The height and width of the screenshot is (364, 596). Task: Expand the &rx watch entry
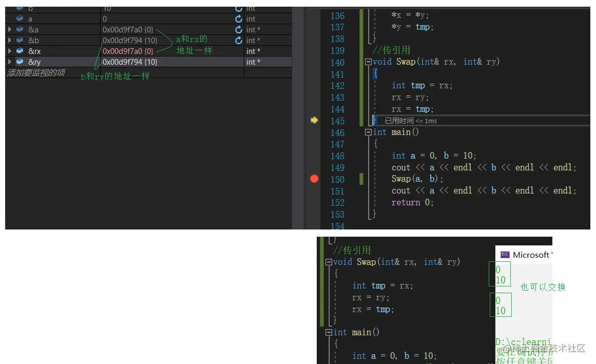[x=10, y=51]
